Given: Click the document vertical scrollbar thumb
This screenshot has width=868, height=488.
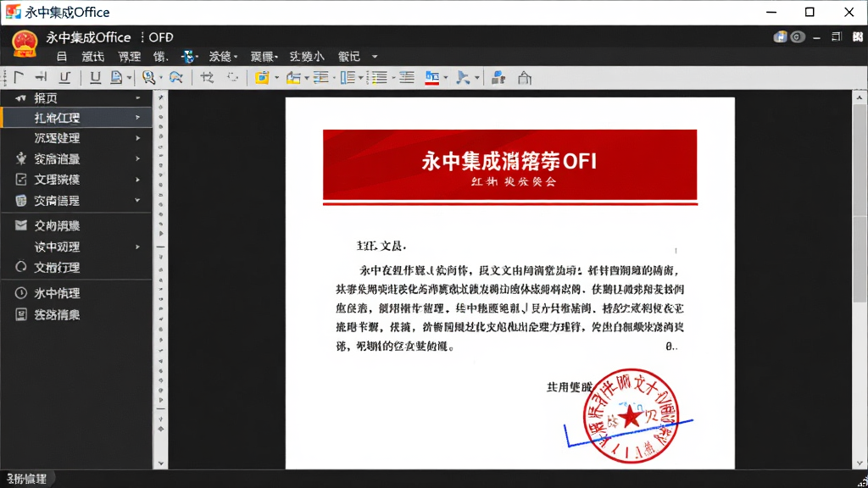Looking at the screenshot, I should 860,203.
